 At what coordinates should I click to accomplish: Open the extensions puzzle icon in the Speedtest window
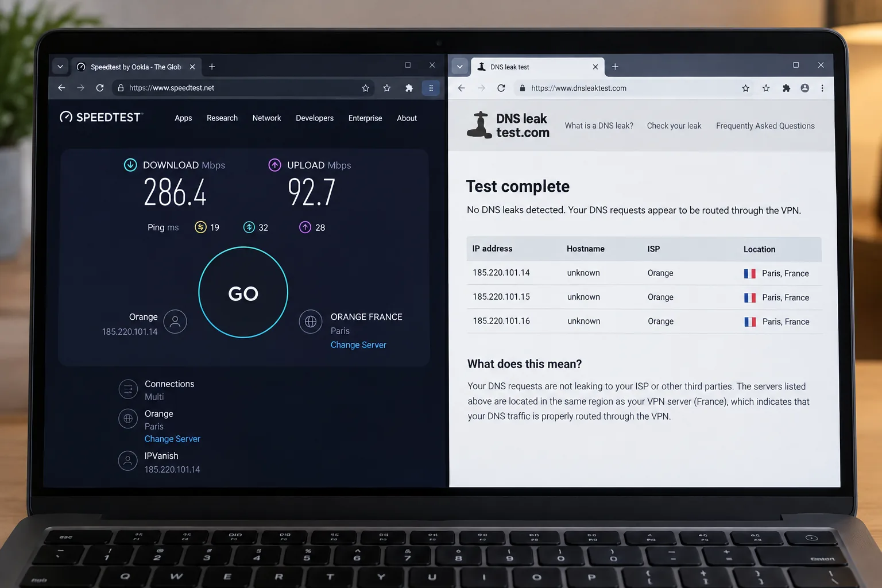coord(409,88)
